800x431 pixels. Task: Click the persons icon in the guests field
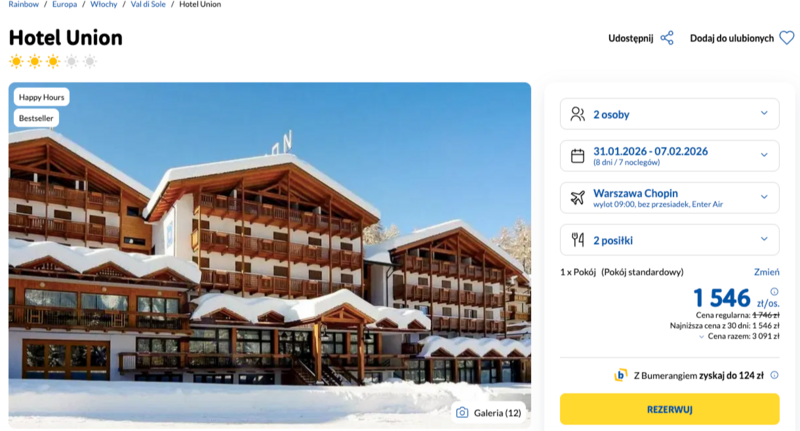point(577,114)
